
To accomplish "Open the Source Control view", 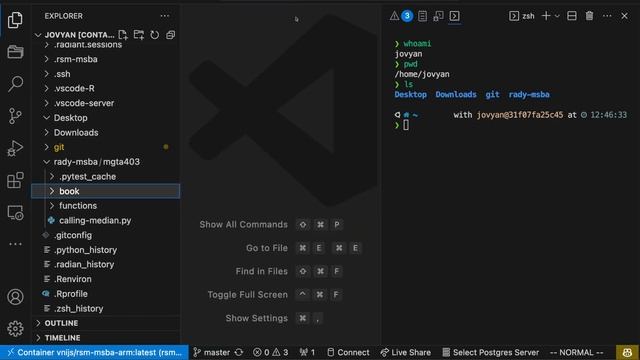I will pyautogui.click(x=15, y=116).
